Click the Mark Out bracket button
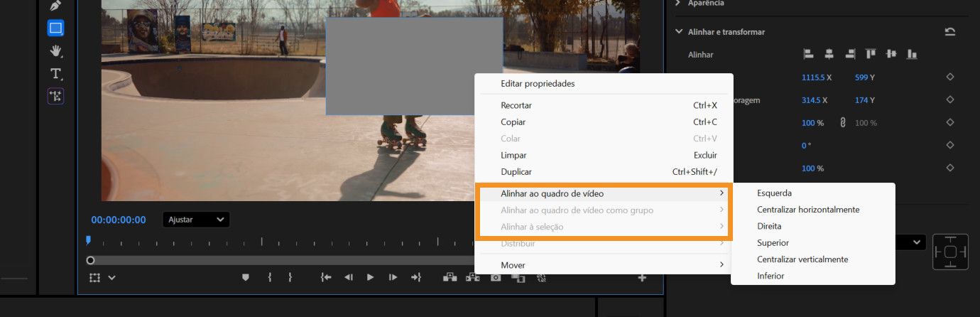 290,278
